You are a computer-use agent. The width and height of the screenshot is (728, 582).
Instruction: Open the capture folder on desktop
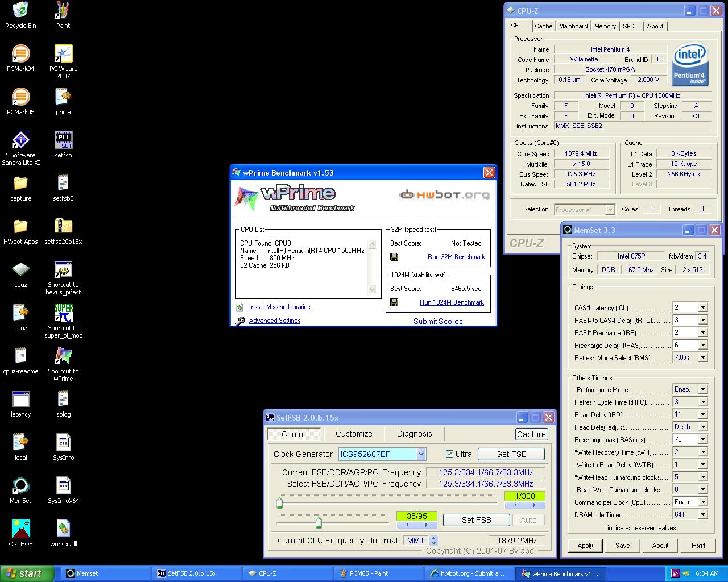[20, 188]
